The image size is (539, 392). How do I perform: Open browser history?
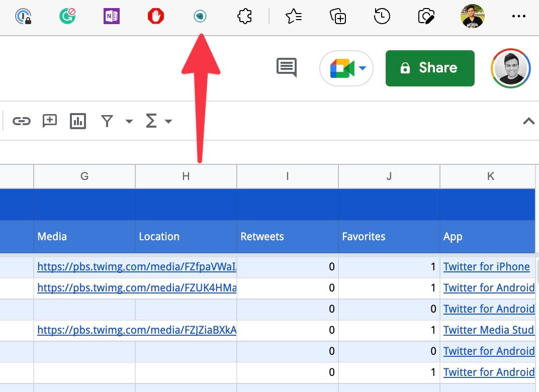382,16
